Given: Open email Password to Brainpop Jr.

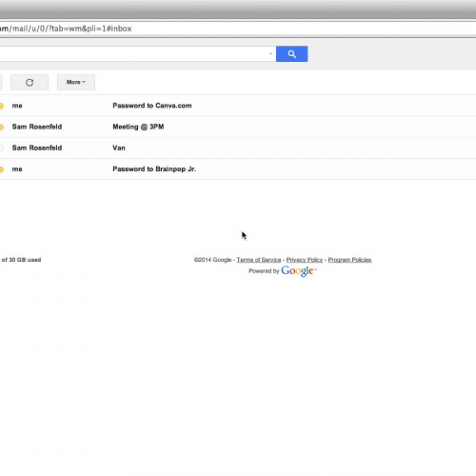Looking at the screenshot, I should click(x=154, y=169).
